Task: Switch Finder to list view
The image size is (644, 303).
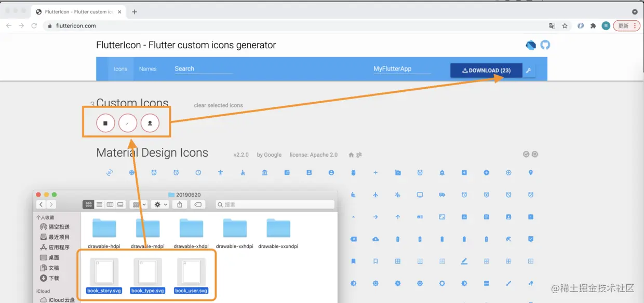Action: [99, 205]
